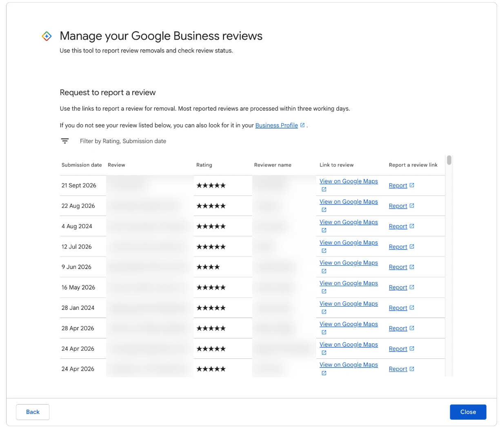Follow the Report link for 16 May 2026 review
Screen dimensions: 504x427
[398, 287]
